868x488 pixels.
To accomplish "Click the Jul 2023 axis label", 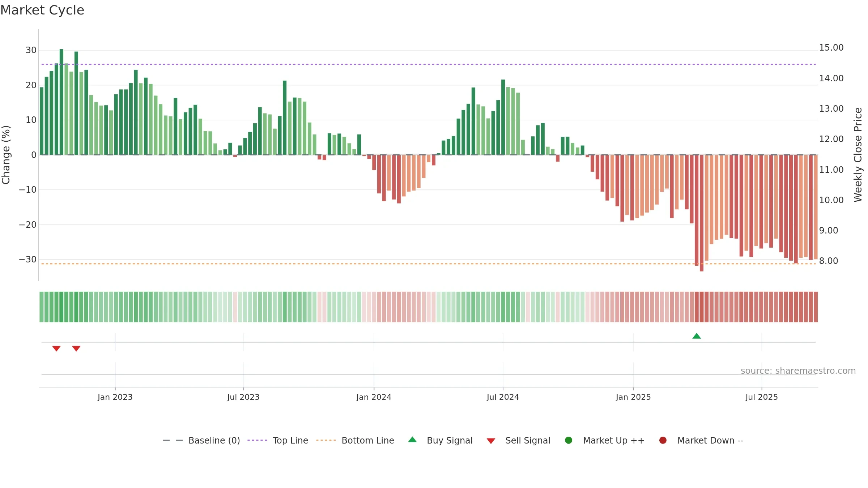I will (x=243, y=397).
